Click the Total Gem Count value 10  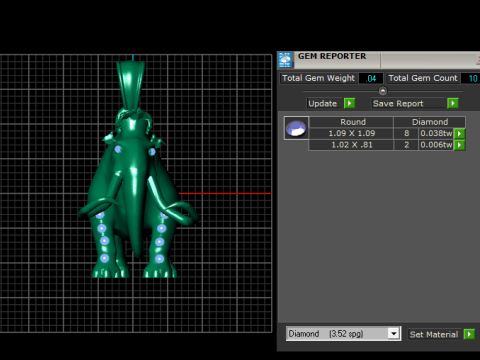click(472, 78)
